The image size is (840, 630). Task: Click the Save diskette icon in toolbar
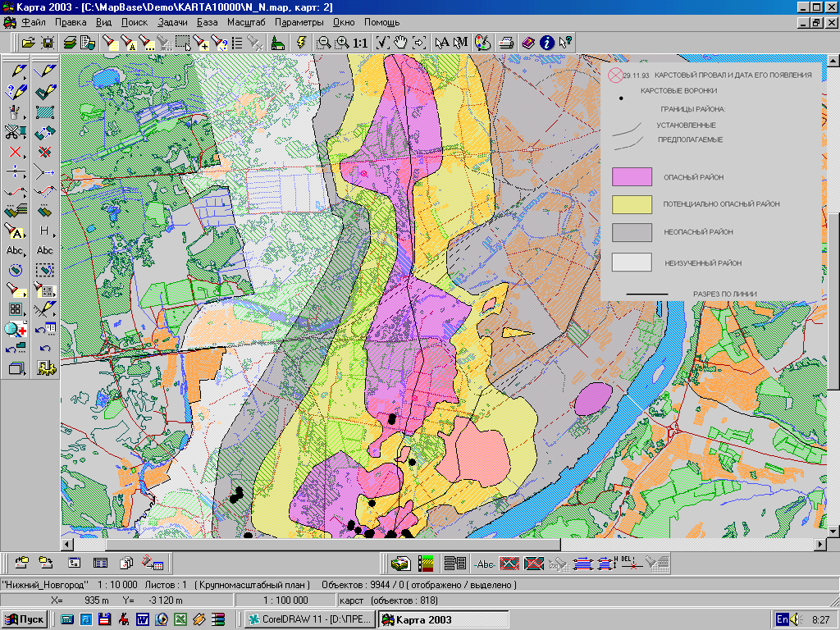48,42
